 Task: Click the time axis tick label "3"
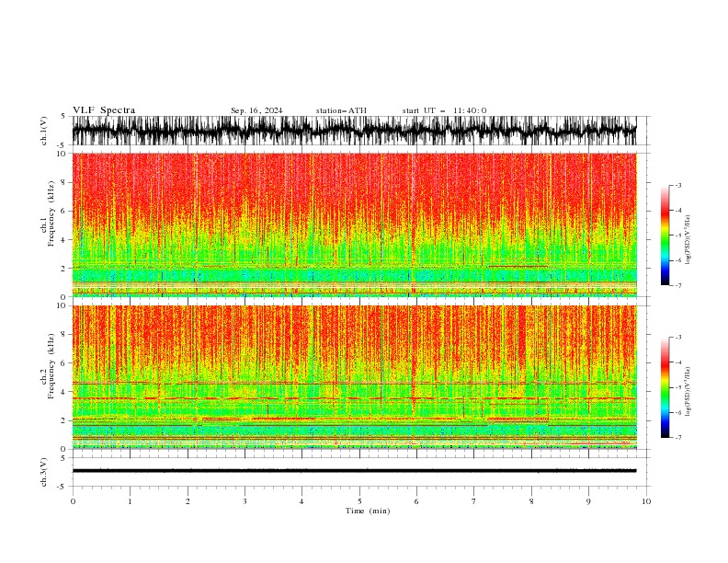point(245,501)
